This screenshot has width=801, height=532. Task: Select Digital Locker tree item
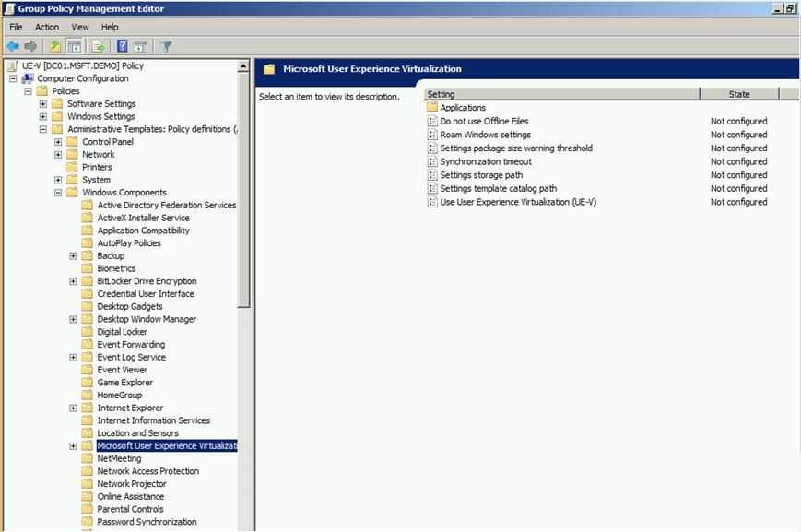click(122, 332)
